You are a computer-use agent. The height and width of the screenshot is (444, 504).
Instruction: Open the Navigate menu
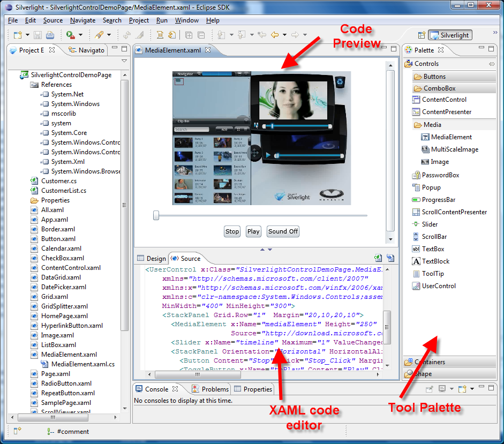(x=82, y=20)
